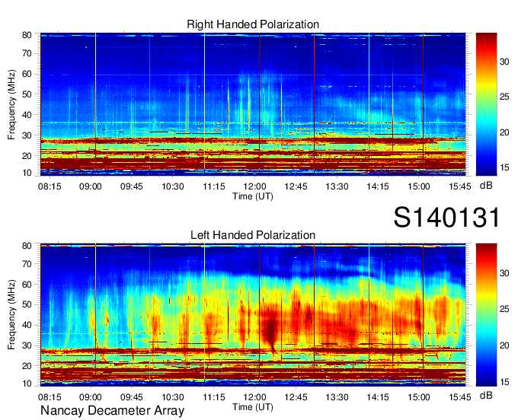Click the 15 dB tick on Right Handed colorbar
The height and width of the screenshot is (420, 518).
[x=504, y=167]
